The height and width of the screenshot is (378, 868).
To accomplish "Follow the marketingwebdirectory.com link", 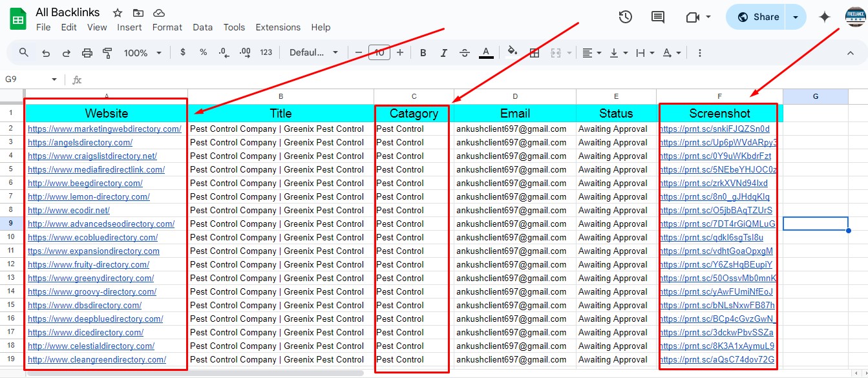I will coord(105,129).
